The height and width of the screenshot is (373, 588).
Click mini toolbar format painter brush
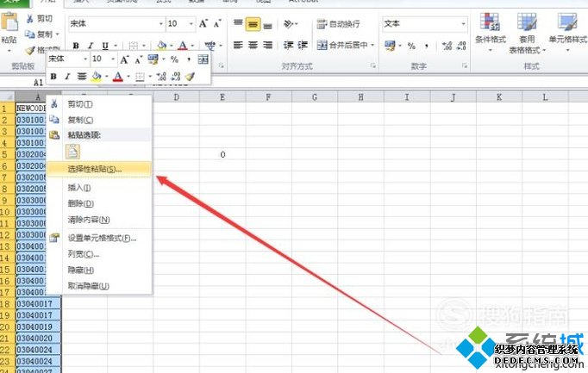191,77
